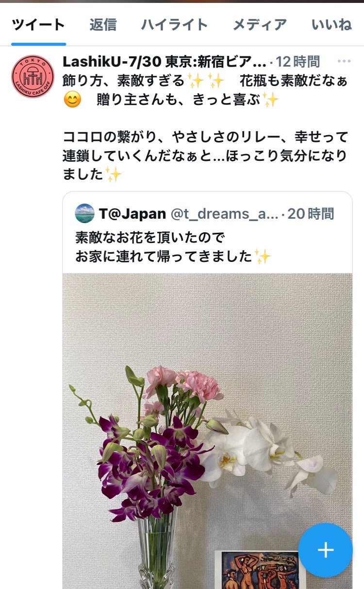Viewport: 364px width, 589px height.
Task: Open the LashikU Tokyo Cafe Off avatar
Action: 33,76
